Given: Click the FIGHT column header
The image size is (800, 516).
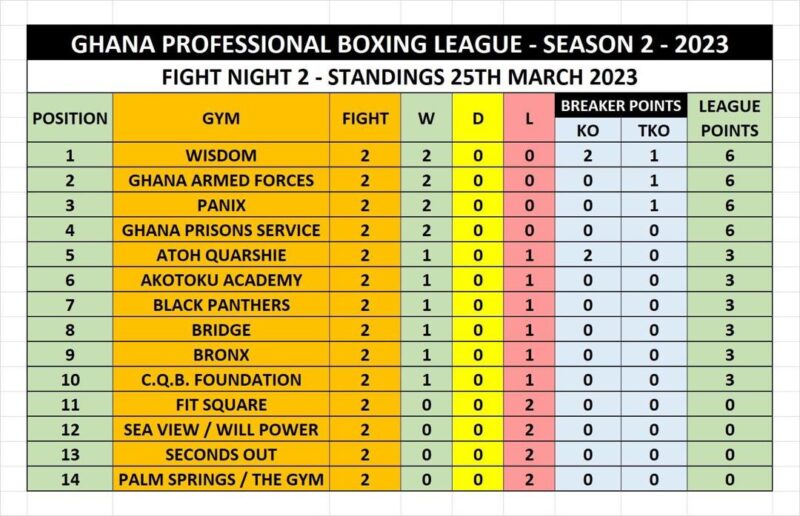Looking at the screenshot, I should coord(365,118).
